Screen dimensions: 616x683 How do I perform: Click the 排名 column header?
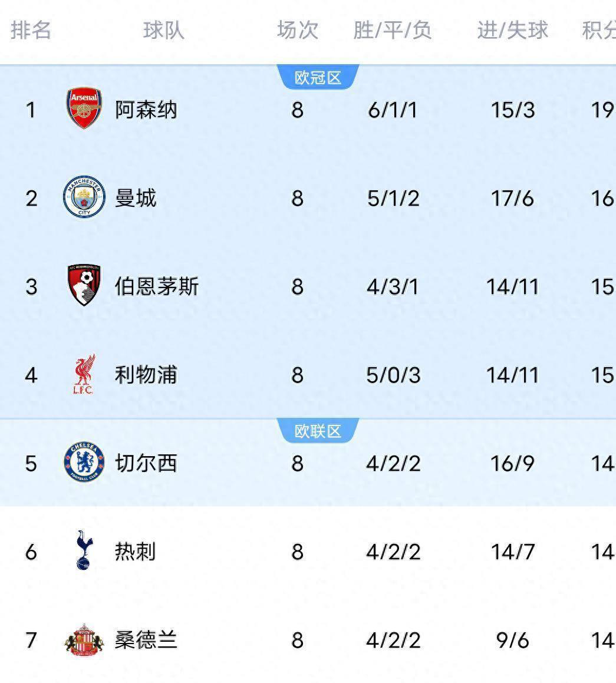point(31,30)
